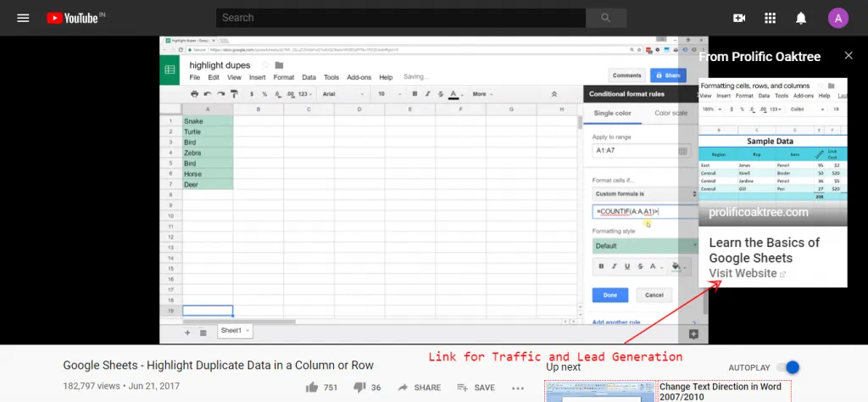868x402 pixels.
Task: Open the Sheet1 tab dropdown arrow
Action: point(248,331)
